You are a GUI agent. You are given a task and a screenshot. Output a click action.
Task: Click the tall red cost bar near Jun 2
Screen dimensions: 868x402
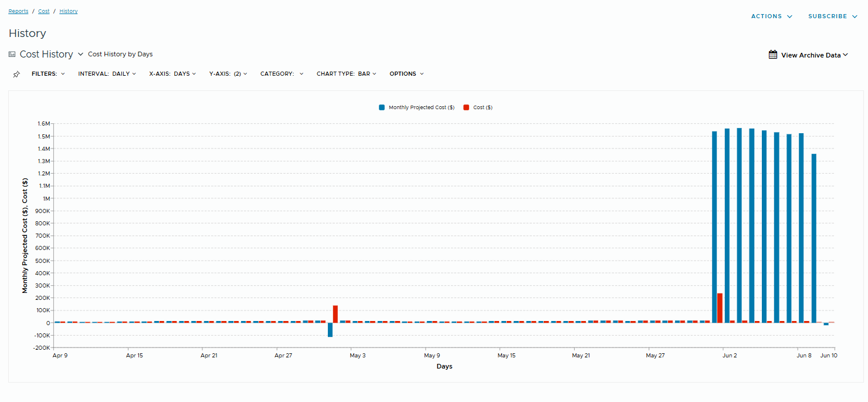tap(720, 308)
